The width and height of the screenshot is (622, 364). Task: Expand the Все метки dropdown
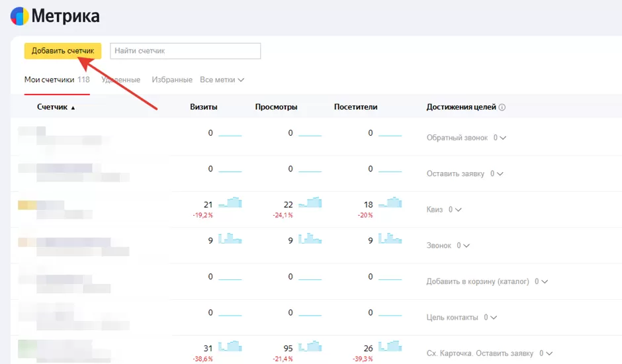(222, 80)
